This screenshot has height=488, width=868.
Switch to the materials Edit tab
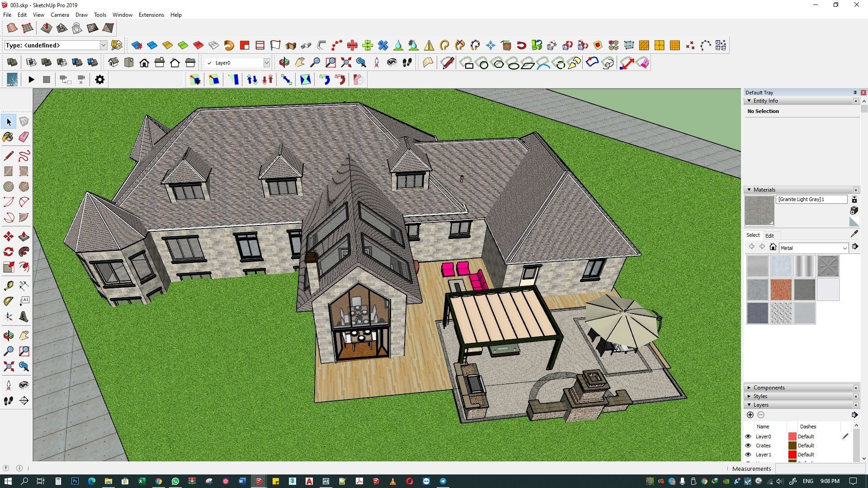(x=769, y=235)
